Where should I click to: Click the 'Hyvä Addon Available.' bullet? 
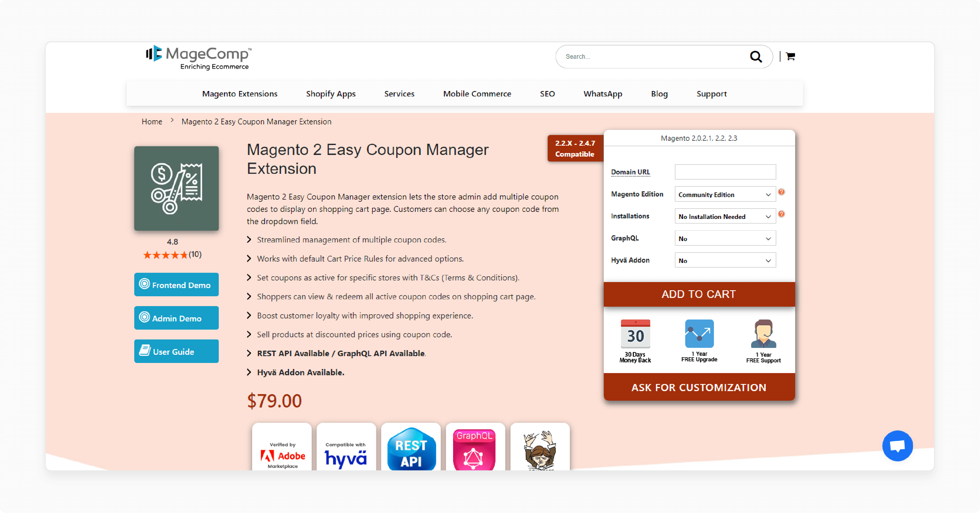(x=300, y=373)
